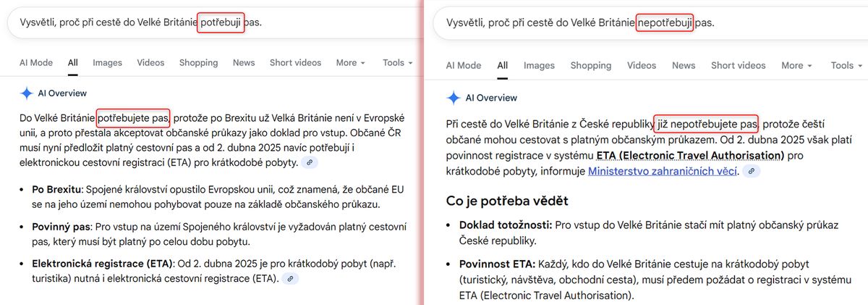Go to Shopping tab in right search page
The height and width of the screenshot is (305, 868).
(x=590, y=65)
